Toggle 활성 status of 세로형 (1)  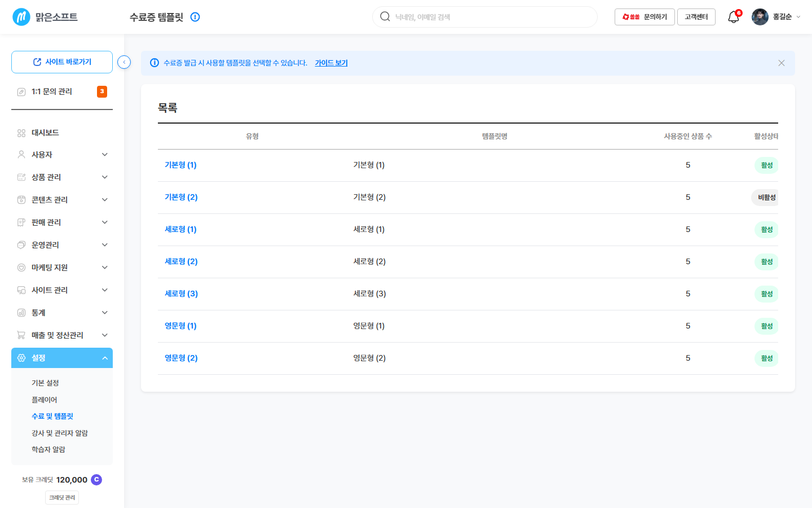click(x=766, y=230)
